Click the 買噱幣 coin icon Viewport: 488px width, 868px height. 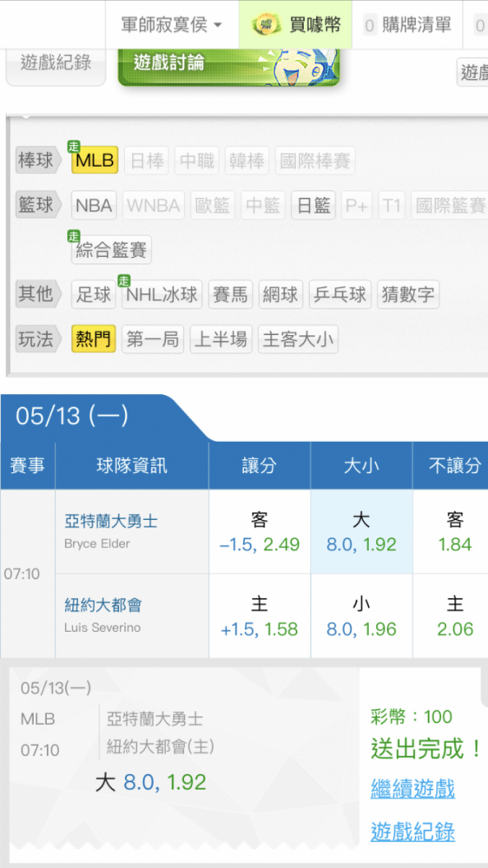click(x=264, y=25)
